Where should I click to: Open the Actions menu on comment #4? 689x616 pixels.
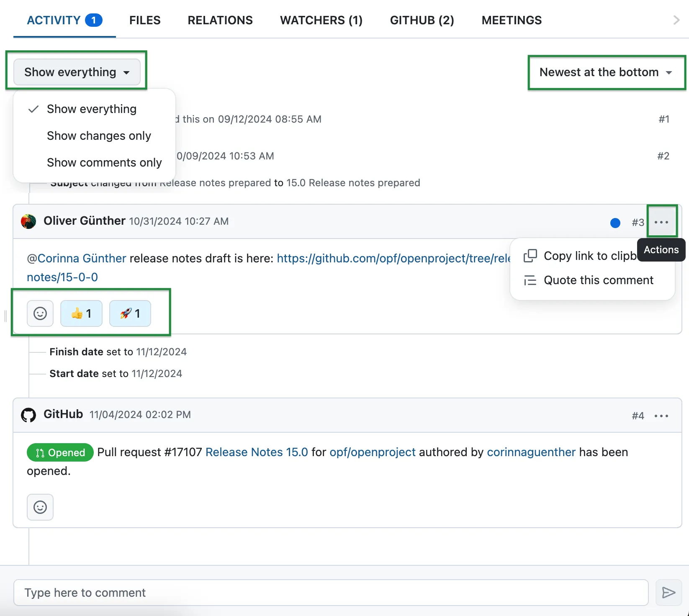point(661,416)
